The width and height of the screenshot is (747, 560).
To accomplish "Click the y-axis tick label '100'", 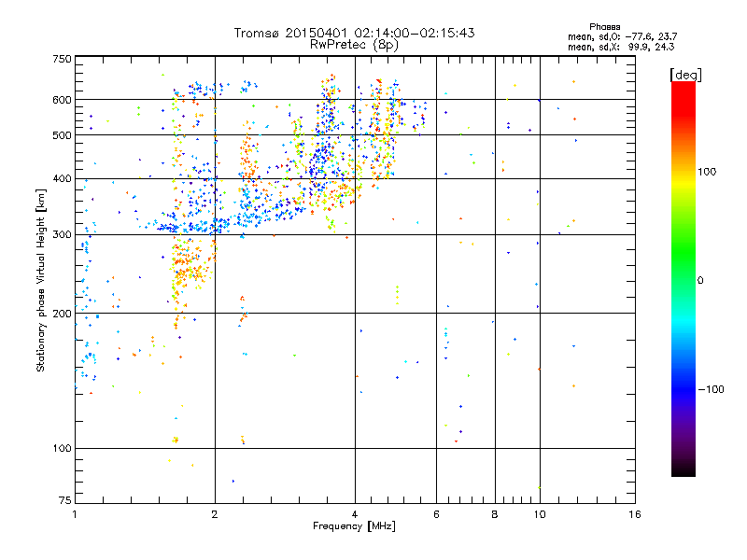I will click(x=62, y=449).
